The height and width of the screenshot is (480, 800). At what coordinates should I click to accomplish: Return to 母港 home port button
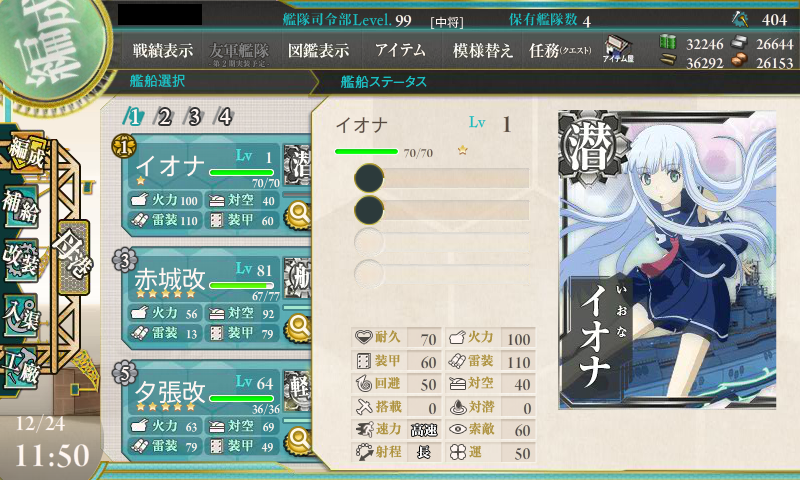click(73, 257)
